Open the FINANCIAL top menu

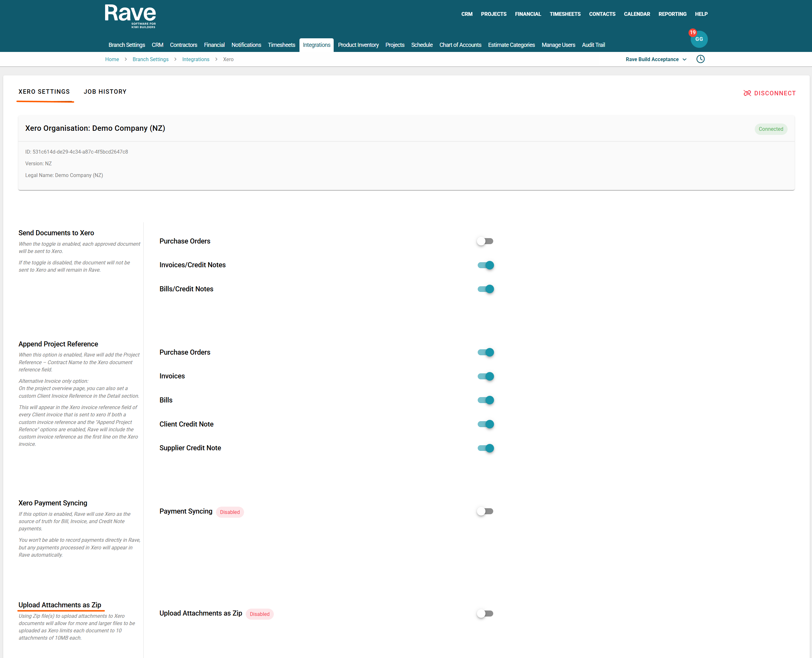pos(527,14)
